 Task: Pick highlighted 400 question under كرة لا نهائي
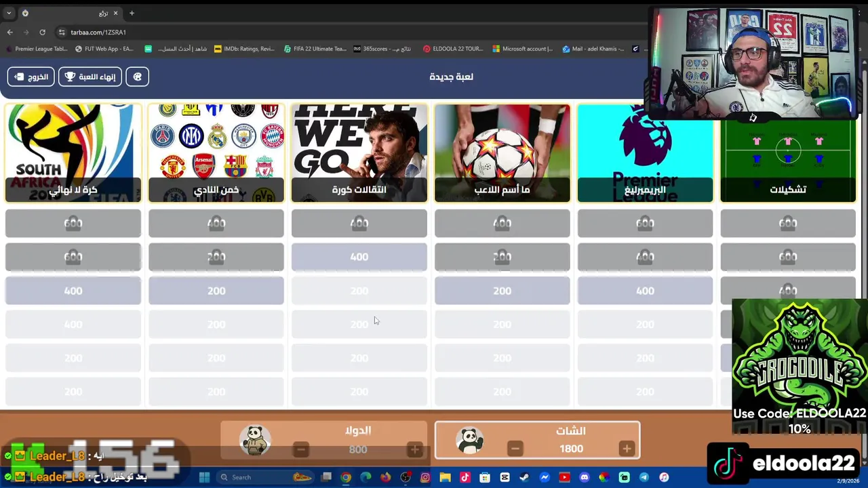pos(73,291)
